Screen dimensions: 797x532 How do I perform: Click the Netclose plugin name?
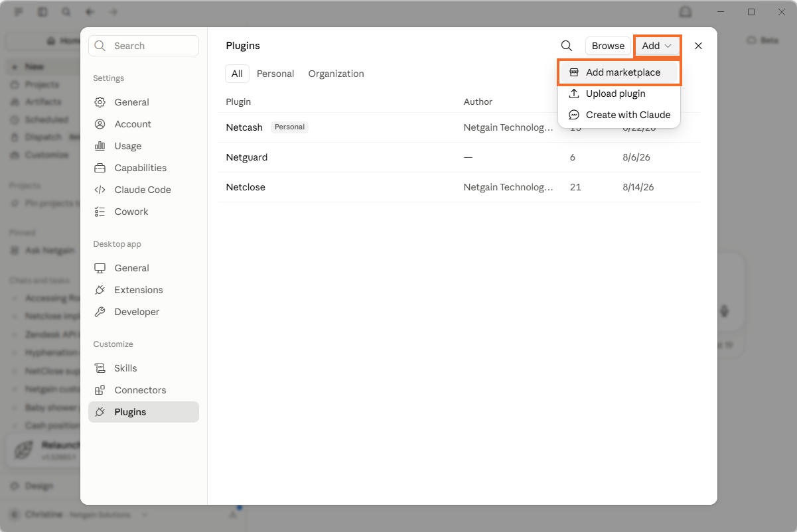tap(246, 187)
